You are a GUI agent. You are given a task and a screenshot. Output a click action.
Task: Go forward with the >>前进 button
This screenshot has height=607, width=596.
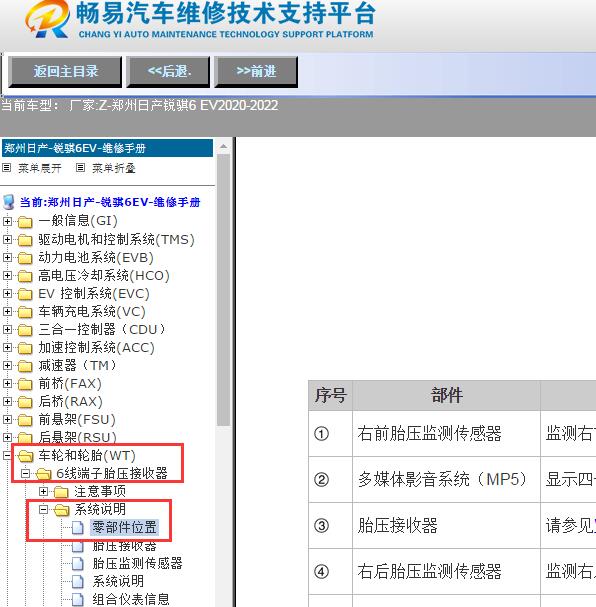coord(256,72)
